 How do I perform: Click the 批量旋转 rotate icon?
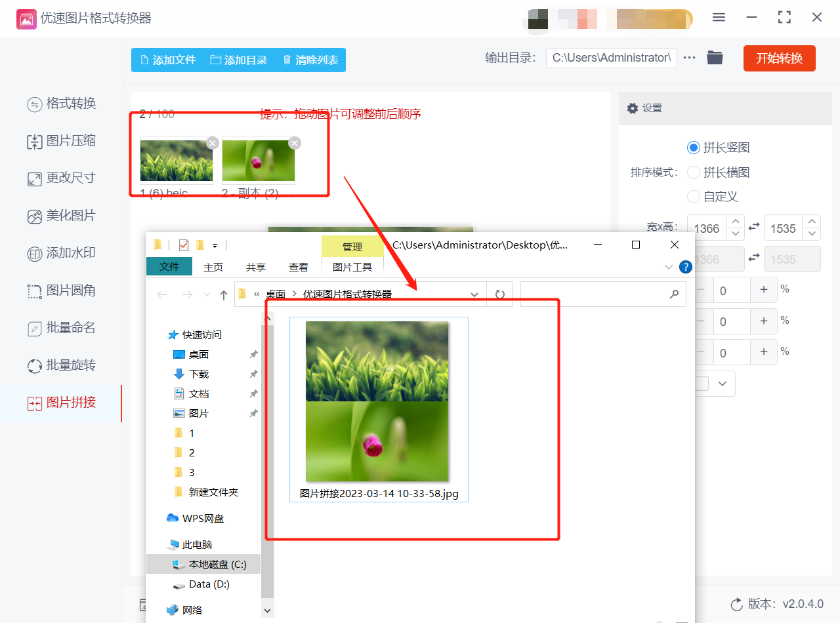coord(35,366)
